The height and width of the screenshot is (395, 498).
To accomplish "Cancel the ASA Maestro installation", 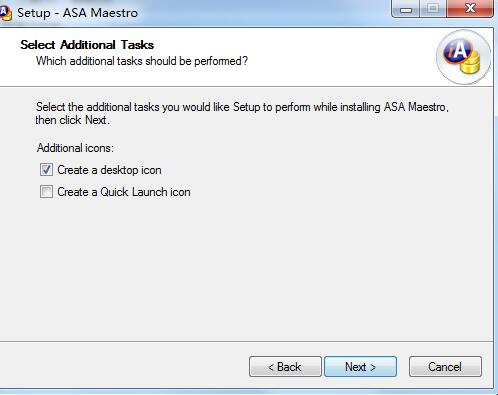I will point(445,367).
